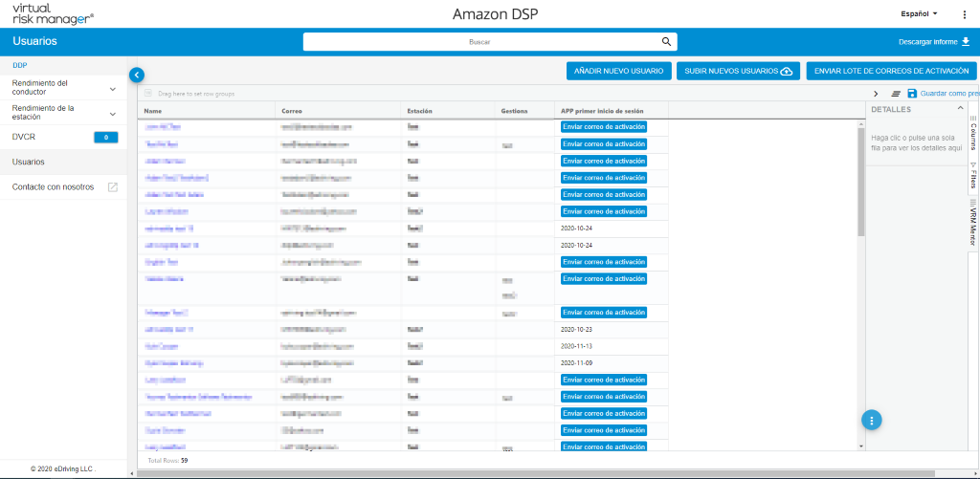This screenshot has height=479, width=980.
Task: Click SUBIR NUEVOS USUARIOS button
Action: coord(738,71)
